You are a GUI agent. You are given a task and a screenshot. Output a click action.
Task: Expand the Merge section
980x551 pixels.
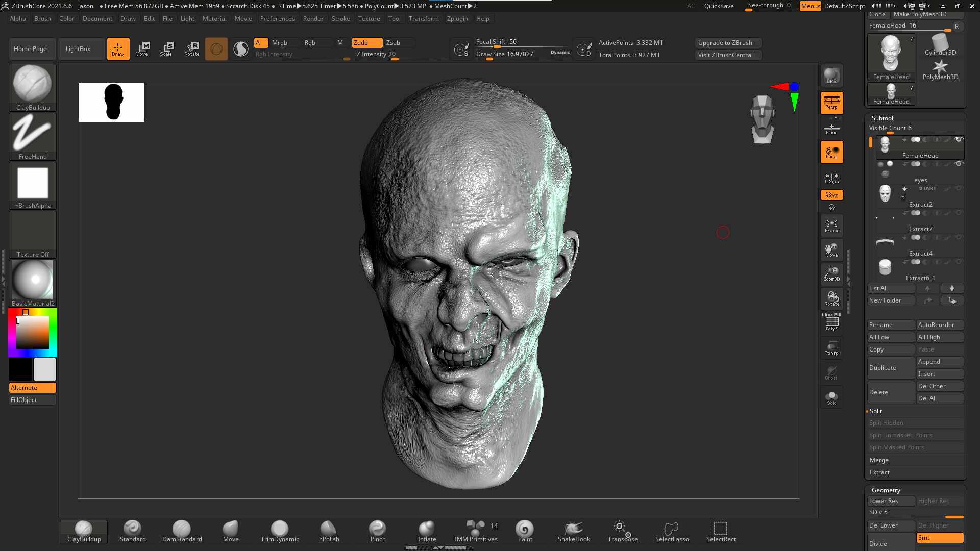pos(879,460)
